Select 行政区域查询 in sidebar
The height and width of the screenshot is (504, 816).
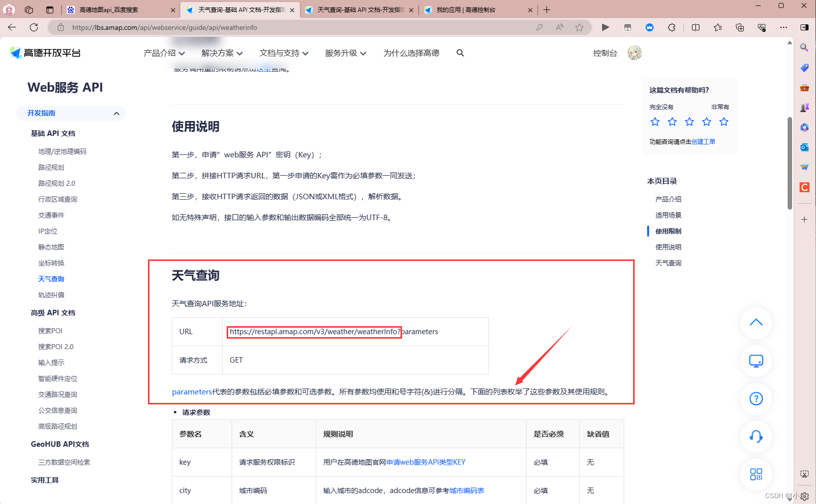click(58, 199)
